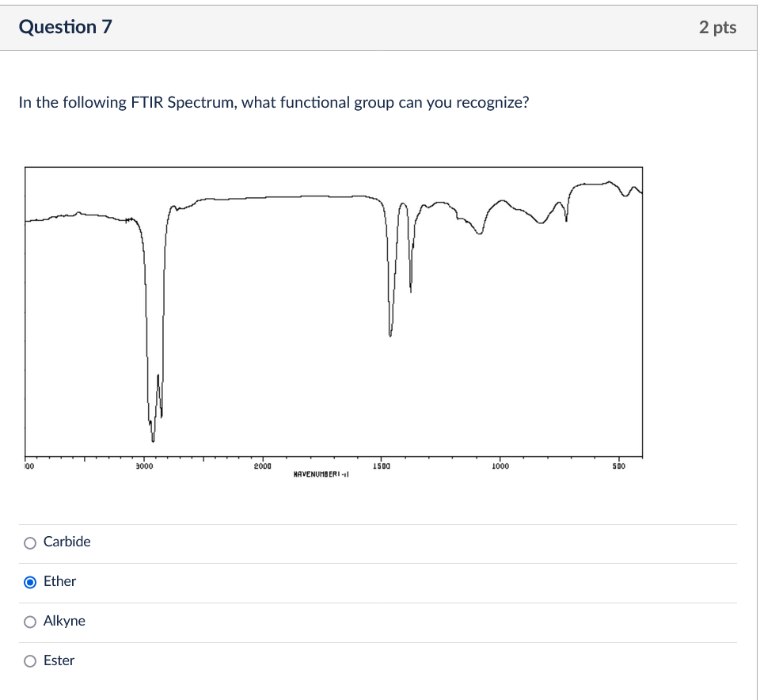Viewport: 760px width, 700px height.
Task: Click the 500 wavenumber tick label
Action: 618,466
